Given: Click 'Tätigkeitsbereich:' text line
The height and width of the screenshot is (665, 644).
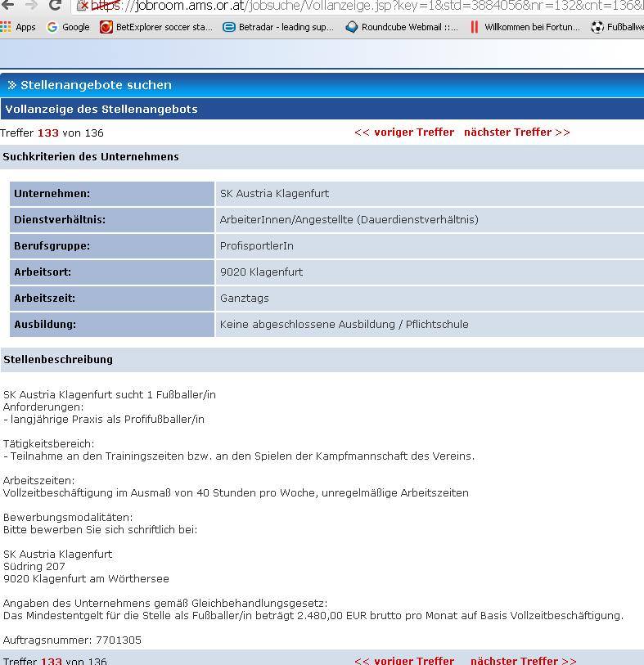Looking at the screenshot, I should click(49, 444).
